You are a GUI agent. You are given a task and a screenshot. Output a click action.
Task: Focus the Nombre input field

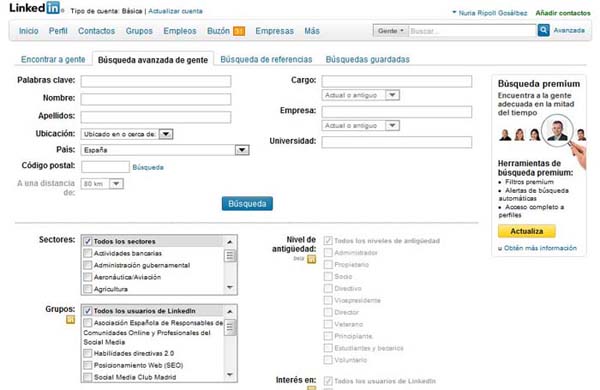pos(156,99)
